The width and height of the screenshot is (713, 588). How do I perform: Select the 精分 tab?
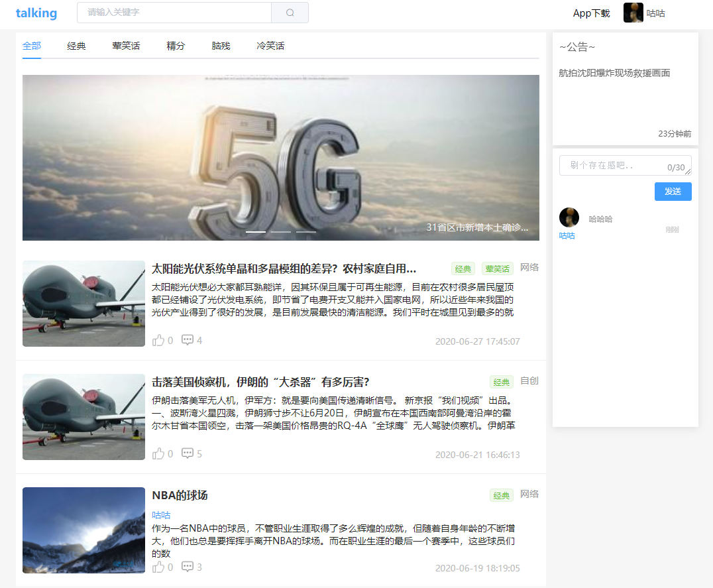176,46
